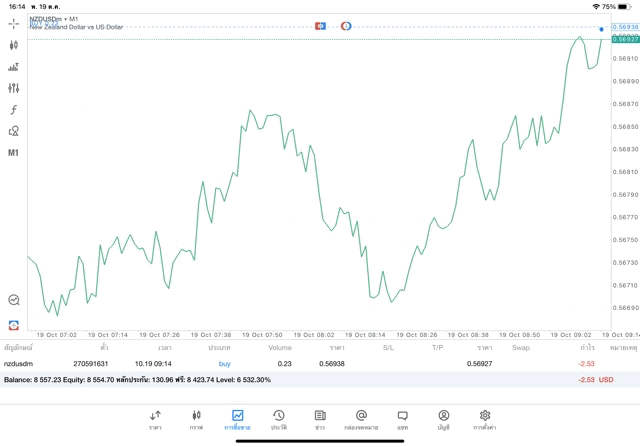
Task: Switch to the quotes tab with arrows icon
Action: (x=155, y=420)
